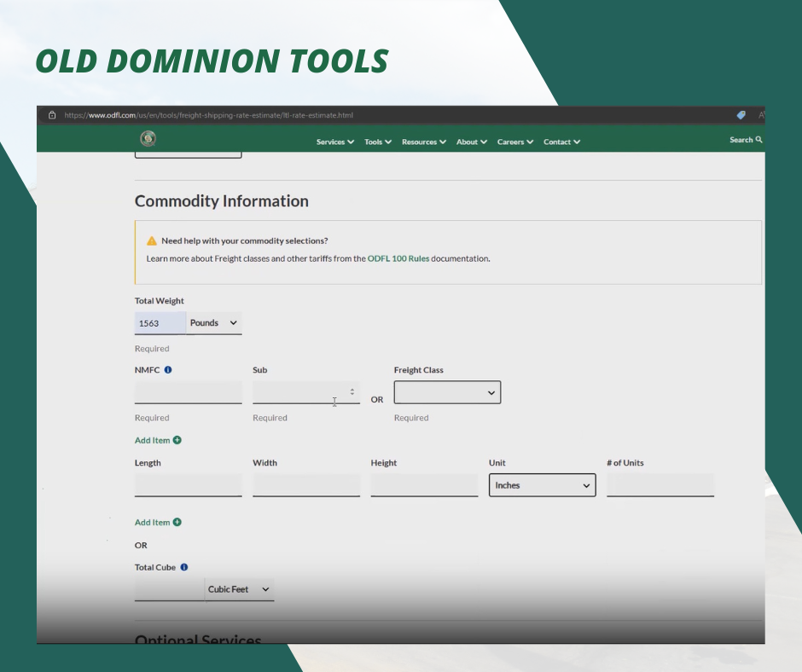Open the About menu
The height and width of the screenshot is (672, 802).
click(472, 142)
